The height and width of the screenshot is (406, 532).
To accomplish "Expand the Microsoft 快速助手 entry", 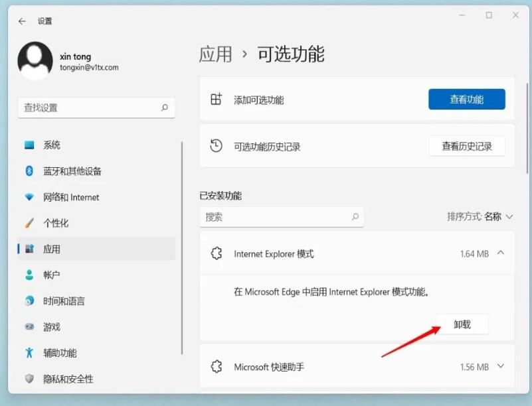I will (500, 366).
